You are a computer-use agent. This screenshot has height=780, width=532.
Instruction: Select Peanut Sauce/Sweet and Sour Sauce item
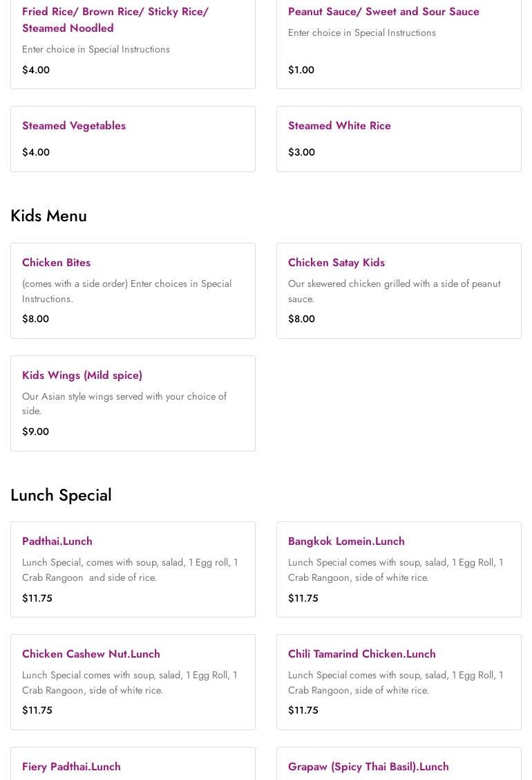pyautogui.click(x=383, y=12)
